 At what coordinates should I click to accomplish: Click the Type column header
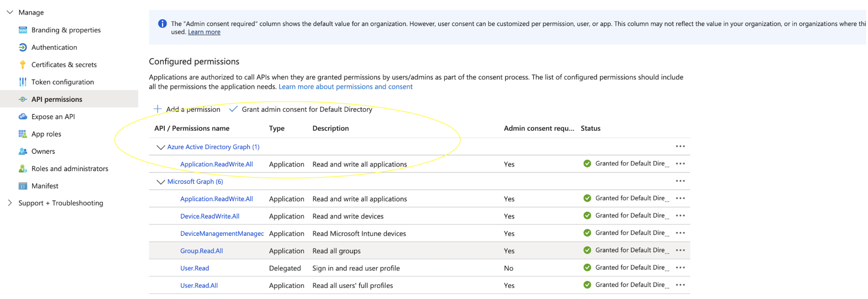tap(276, 128)
